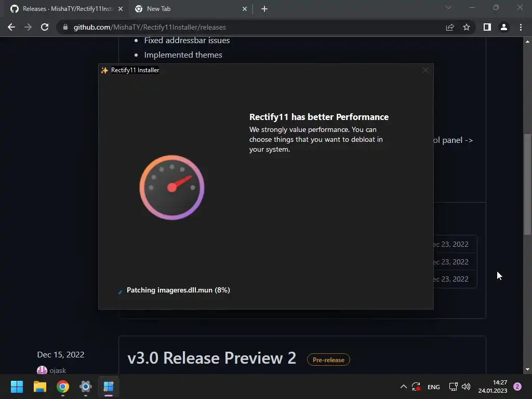Reload the GitHub releases page
532x399 pixels.
coord(45,27)
